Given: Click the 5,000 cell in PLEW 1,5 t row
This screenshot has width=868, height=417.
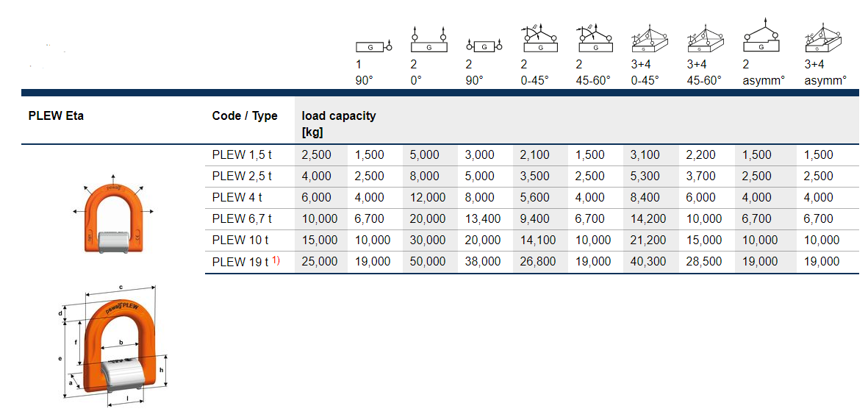Looking at the screenshot, I should click(425, 155).
